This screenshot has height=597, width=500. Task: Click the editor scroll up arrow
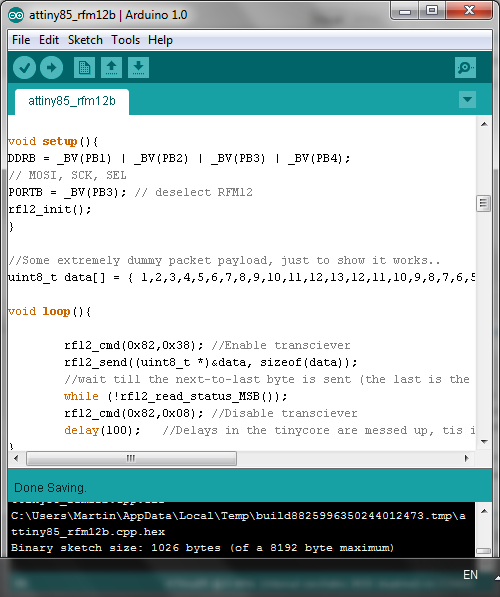click(x=484, y=124)
